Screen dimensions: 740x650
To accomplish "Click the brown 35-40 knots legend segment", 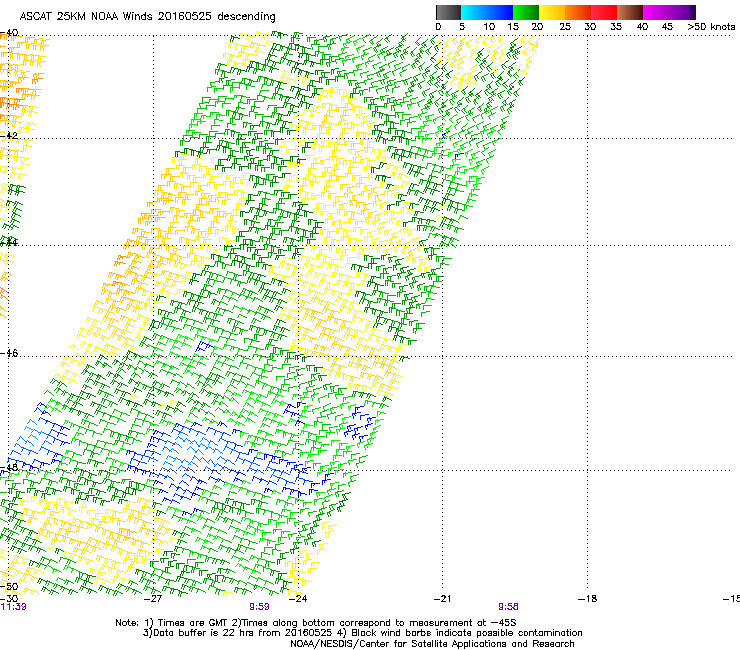I will [x=630, y=12].
